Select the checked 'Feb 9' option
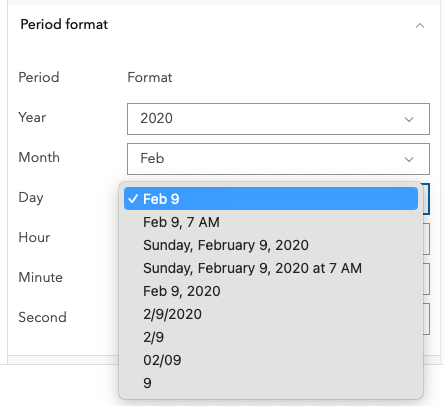This screenshot has height=406, width=444. [x=271, y=199]
